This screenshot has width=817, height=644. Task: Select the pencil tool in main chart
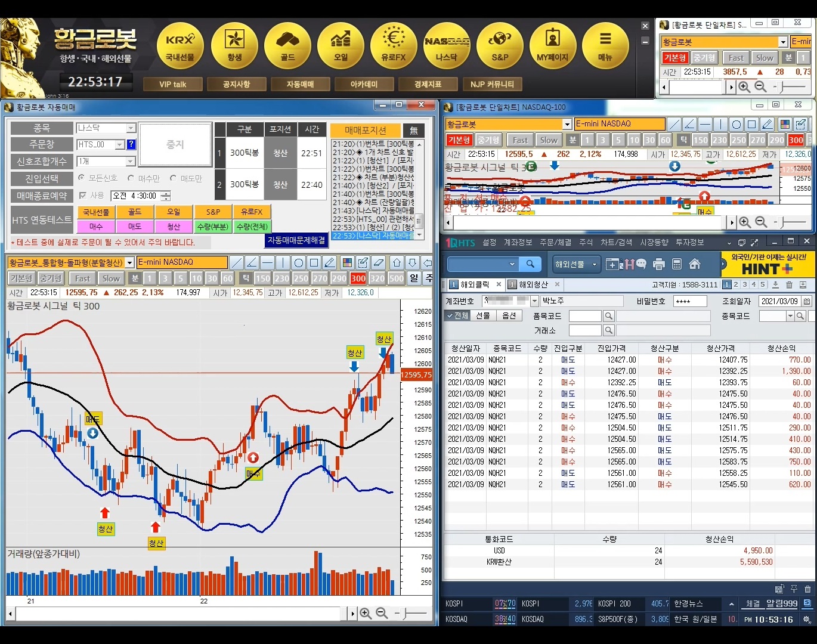coord(329,262)
